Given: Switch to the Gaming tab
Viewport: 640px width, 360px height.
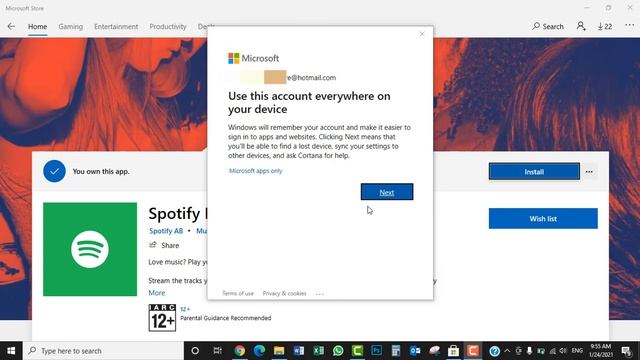Looking at the screenshot, I should 71,27.
